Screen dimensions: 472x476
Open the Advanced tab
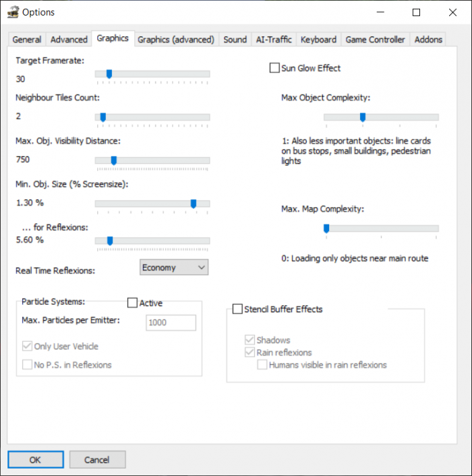click(x=69, y=40)
